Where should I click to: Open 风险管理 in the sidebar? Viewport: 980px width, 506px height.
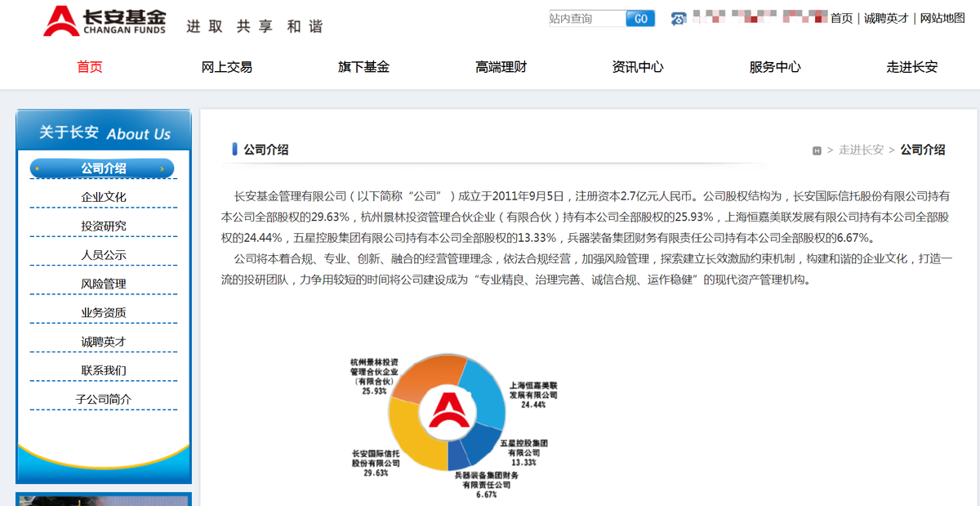pyautogui.click(x=104, y=284)
